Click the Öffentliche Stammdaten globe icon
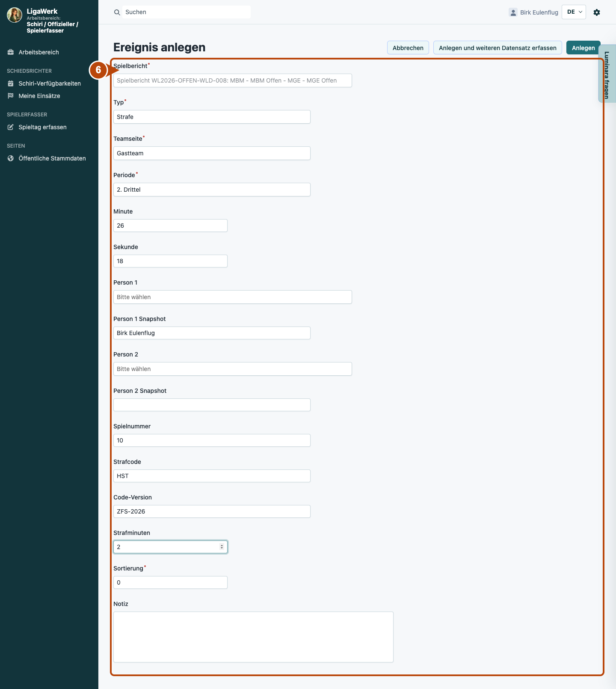Viewport: 616px width, 689px height. tap(11, 158)
